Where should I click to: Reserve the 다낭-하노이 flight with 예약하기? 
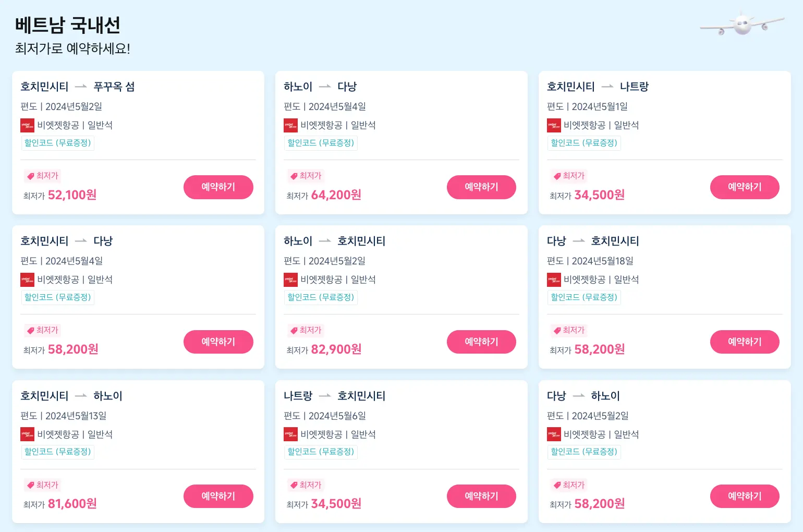745,496
